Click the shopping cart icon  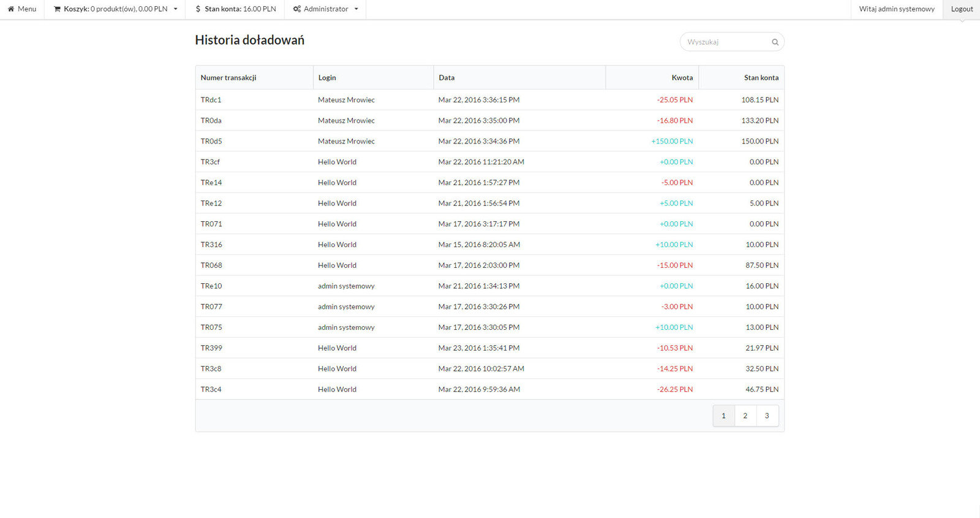[58, 9]
